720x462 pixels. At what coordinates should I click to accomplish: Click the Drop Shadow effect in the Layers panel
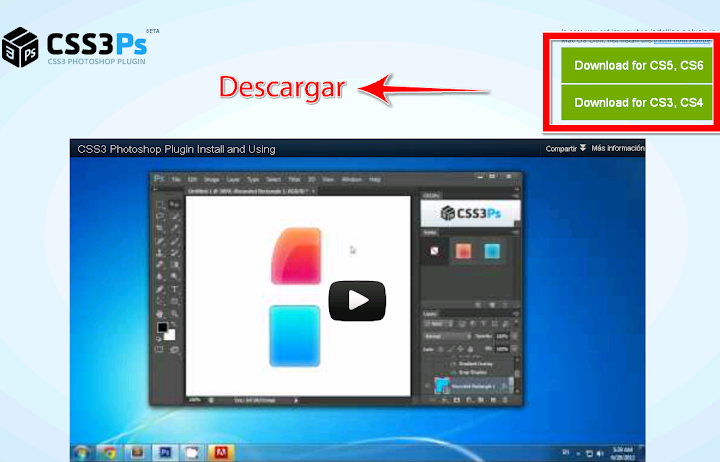point(471,372)
